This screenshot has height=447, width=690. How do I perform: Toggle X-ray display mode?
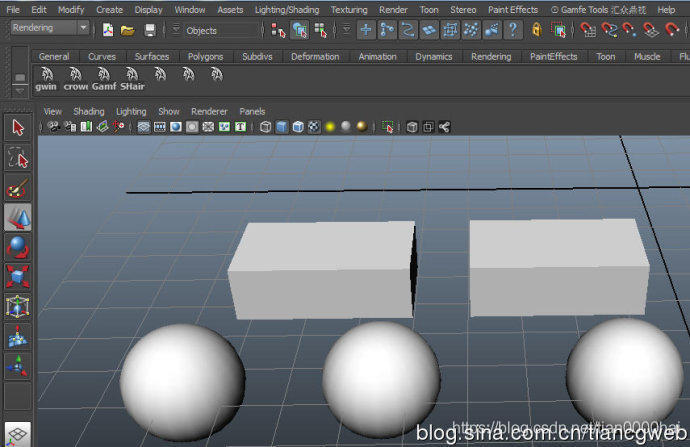click(412, 127)
